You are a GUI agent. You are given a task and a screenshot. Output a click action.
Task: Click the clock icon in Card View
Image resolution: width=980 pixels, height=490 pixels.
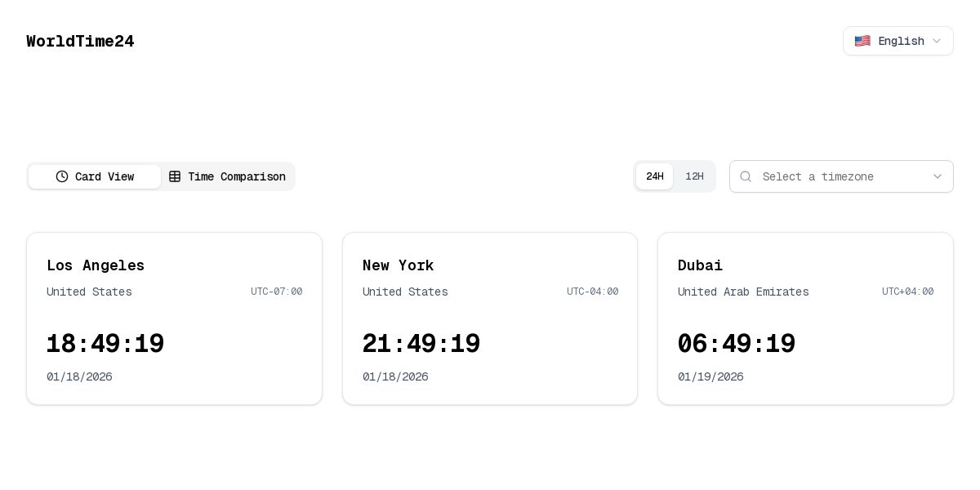coord(62,176)
